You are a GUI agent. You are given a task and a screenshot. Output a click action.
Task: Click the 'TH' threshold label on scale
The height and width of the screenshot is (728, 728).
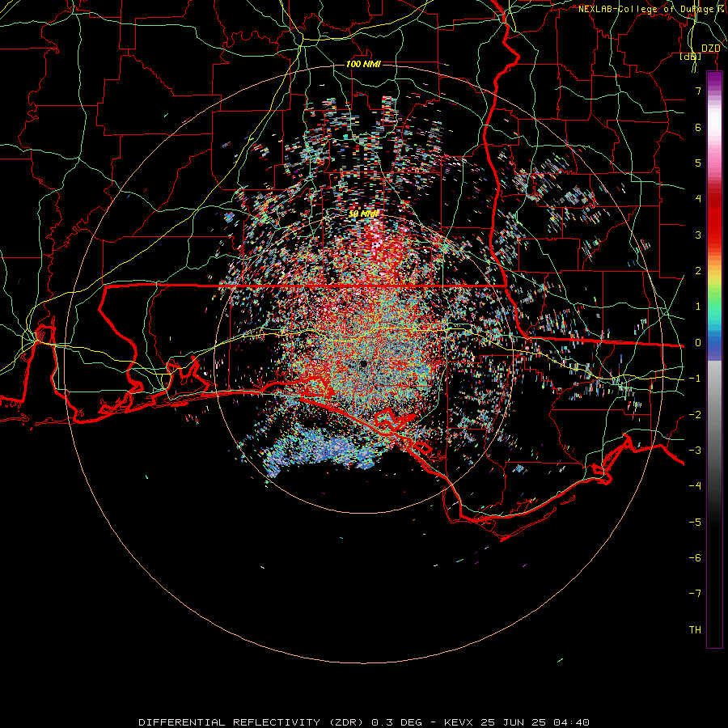[x=695, y=630]
